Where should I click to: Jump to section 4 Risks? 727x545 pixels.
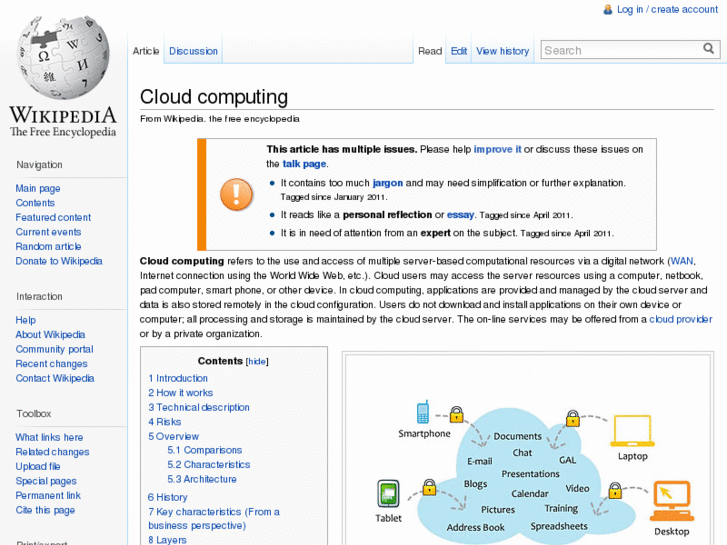164,422
